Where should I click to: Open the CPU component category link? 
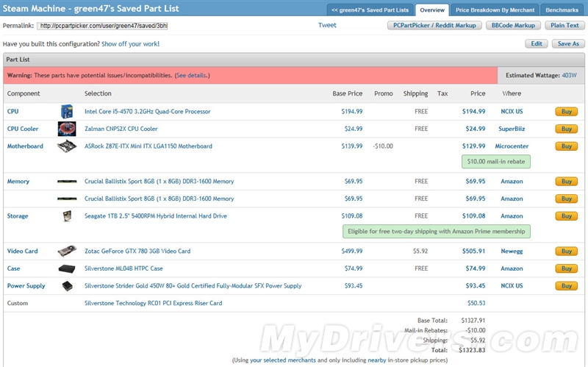coord(12,112)
